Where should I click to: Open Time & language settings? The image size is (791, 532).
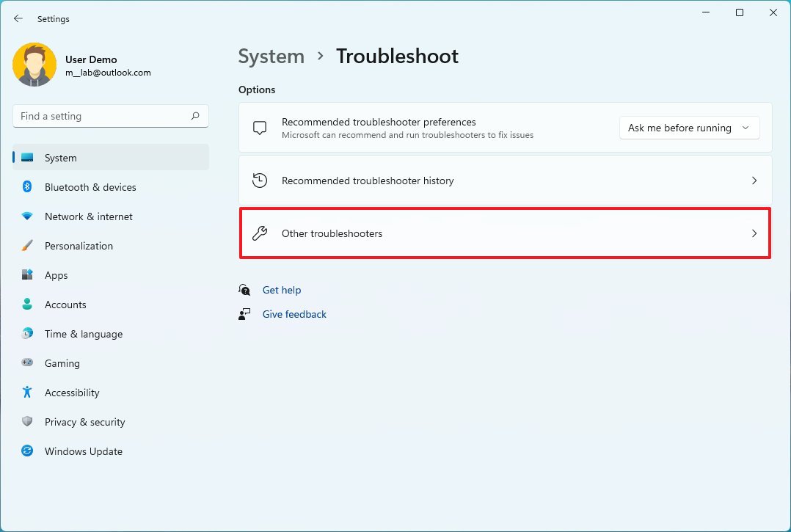[83, 334]
